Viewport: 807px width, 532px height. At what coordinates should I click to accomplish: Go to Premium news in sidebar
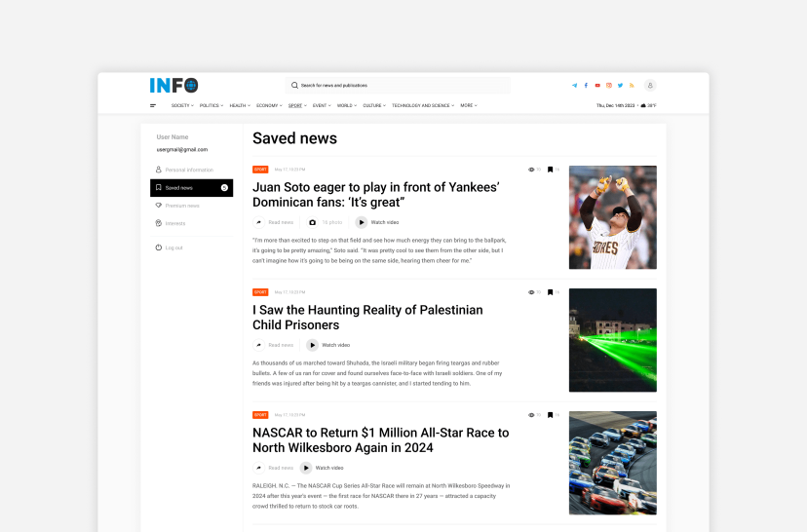pos(181,206)
